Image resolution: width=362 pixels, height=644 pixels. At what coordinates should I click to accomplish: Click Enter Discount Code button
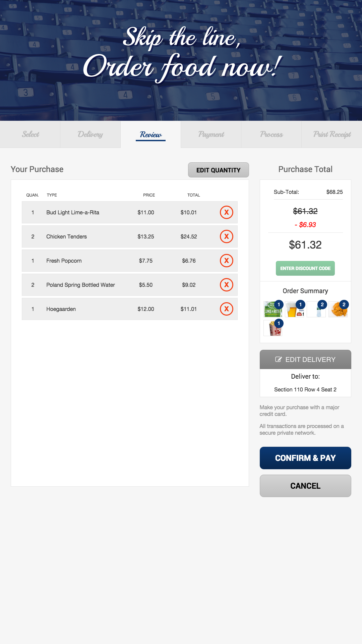[305, 268]
